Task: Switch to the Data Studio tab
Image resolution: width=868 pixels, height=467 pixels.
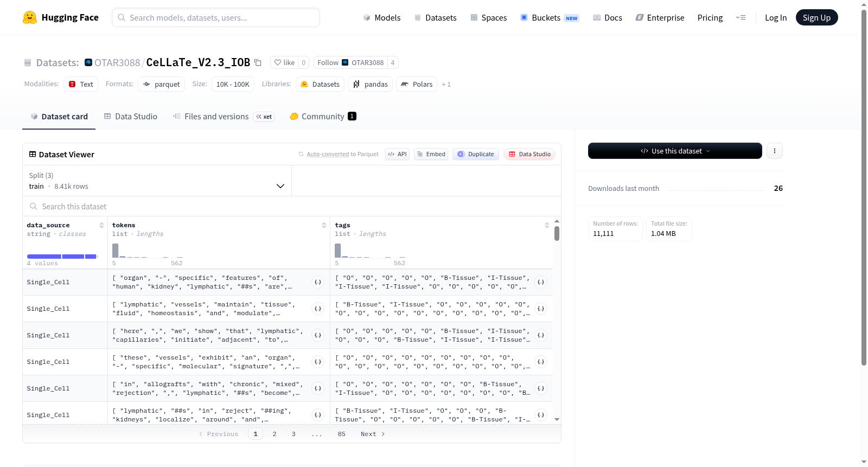Action: tap(131, 116)
